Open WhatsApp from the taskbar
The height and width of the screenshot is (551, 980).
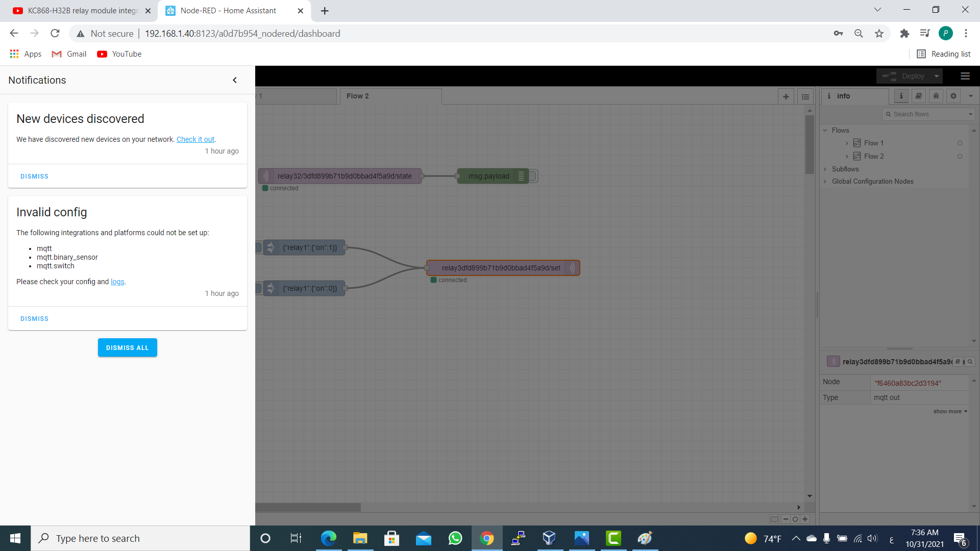point(455,538)
